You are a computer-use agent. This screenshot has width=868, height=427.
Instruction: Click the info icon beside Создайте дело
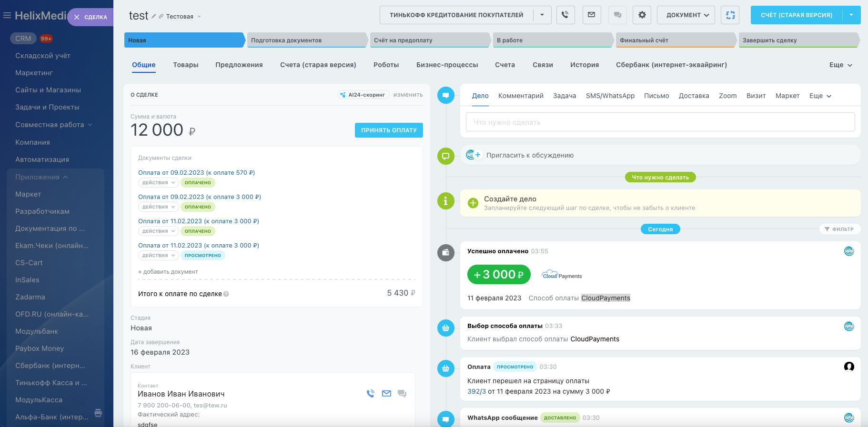pos(446,201)
